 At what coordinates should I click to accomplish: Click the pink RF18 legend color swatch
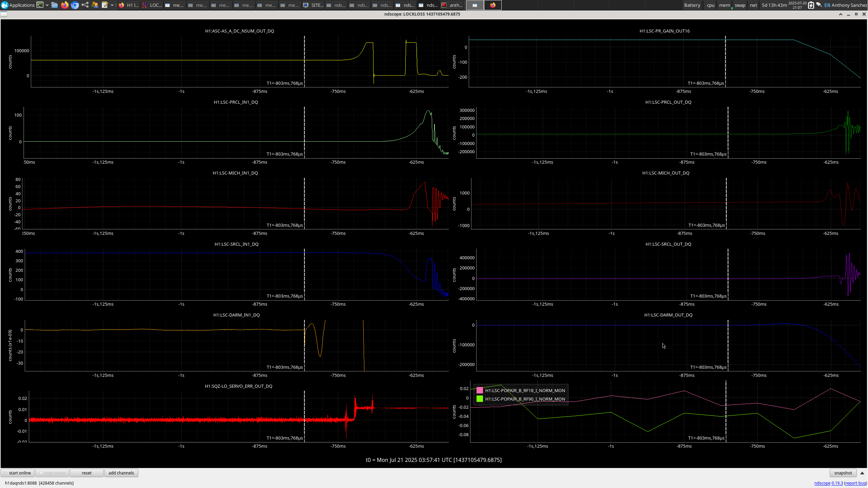point(480,390)
